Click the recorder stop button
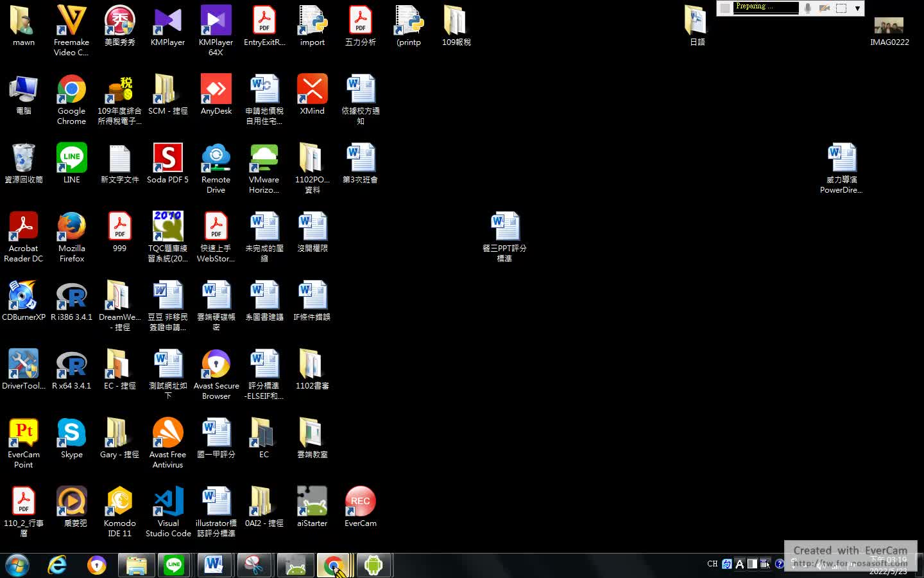 point(725,8)
